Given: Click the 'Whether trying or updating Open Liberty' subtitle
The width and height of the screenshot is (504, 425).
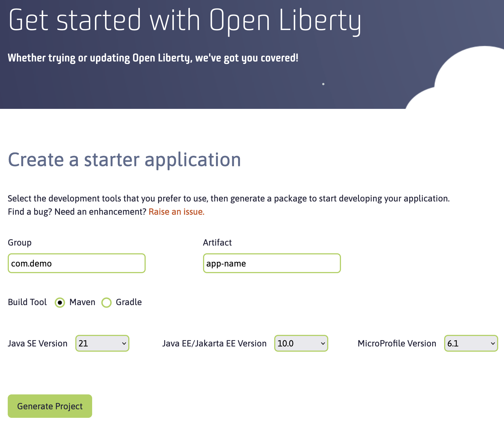Looking at the screenshot, I should pyautogui.click(x=153, y=58).
